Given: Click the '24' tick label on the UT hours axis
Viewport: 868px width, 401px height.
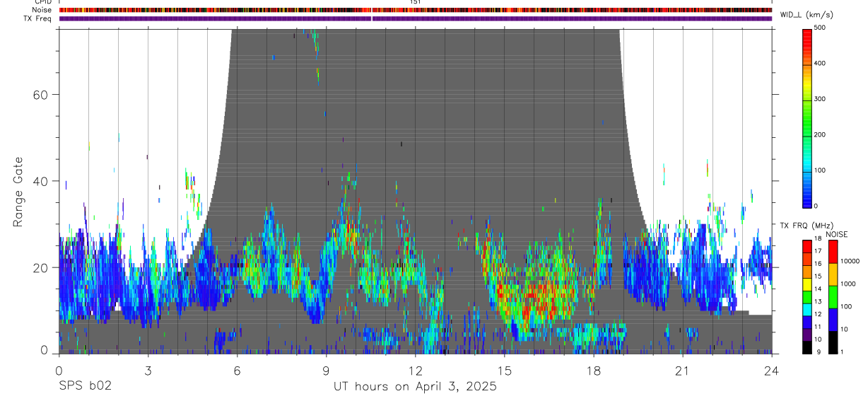Looking at the screenshot, I should [x=771, y=371].
